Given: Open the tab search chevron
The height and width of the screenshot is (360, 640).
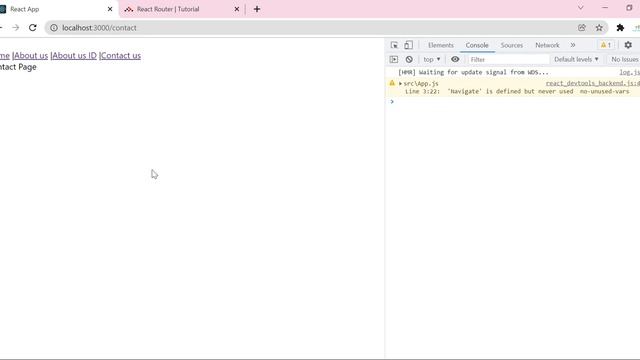Looking at the screenshot, I should [x=580, y=8].
